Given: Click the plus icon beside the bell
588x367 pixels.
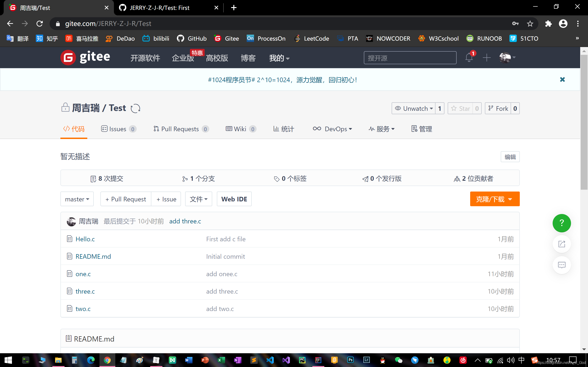Looking at the screenshot, I should point(487,58).
